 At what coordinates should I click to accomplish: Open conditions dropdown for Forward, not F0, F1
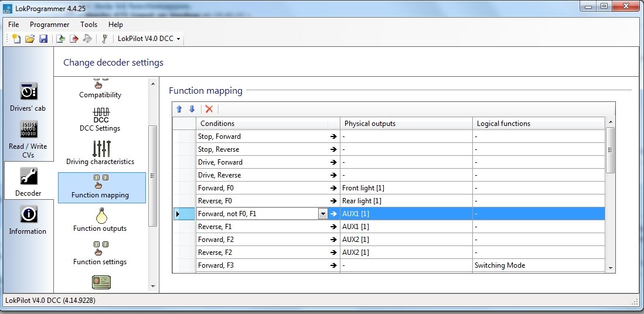(323, 214)
